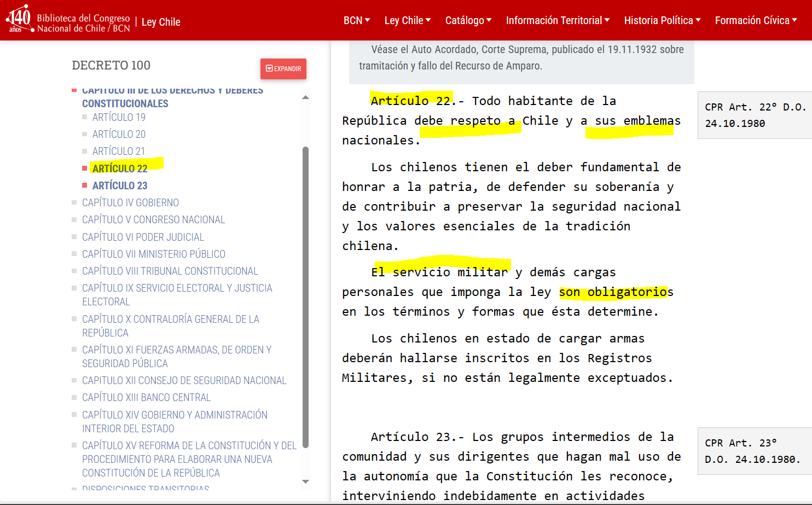Screen dimensions: 812x505
Task: Open the BCN dropdown menu
Action: pyautogui.click(x=357, y=20)
